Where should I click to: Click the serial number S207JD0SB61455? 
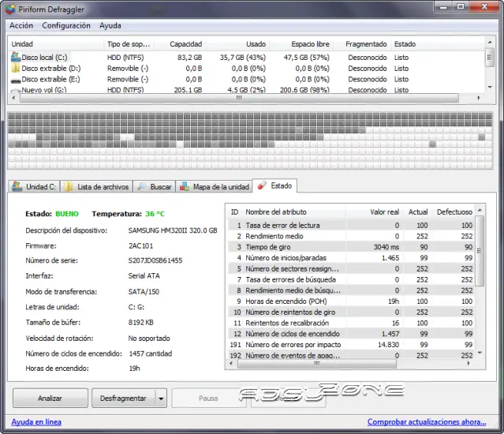tap(155, 260)
